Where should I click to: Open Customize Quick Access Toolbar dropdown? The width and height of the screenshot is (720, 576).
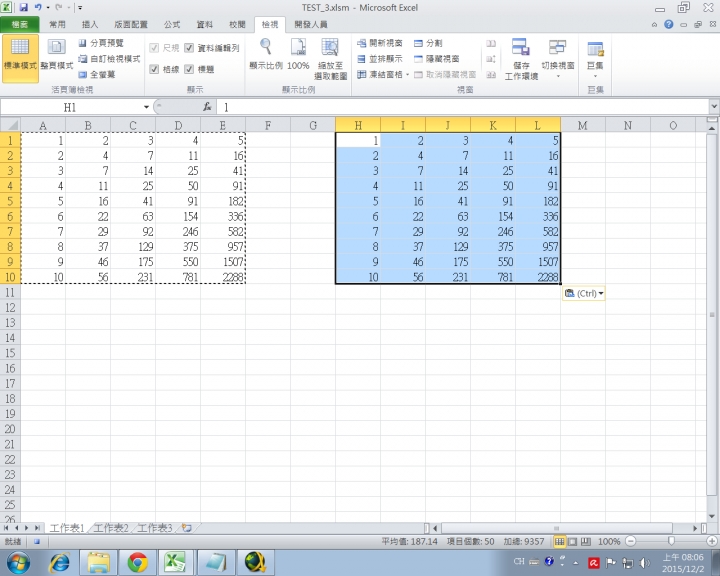coord(80,8)
